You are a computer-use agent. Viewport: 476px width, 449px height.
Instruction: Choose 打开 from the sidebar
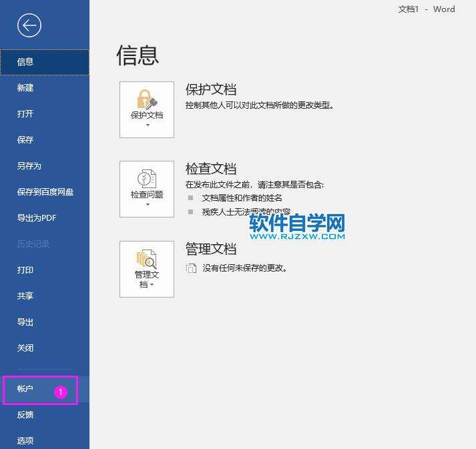point(44,114)
